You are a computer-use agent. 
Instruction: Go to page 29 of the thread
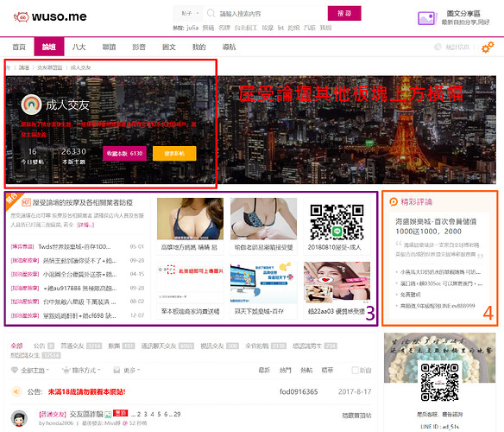[177, 414]
